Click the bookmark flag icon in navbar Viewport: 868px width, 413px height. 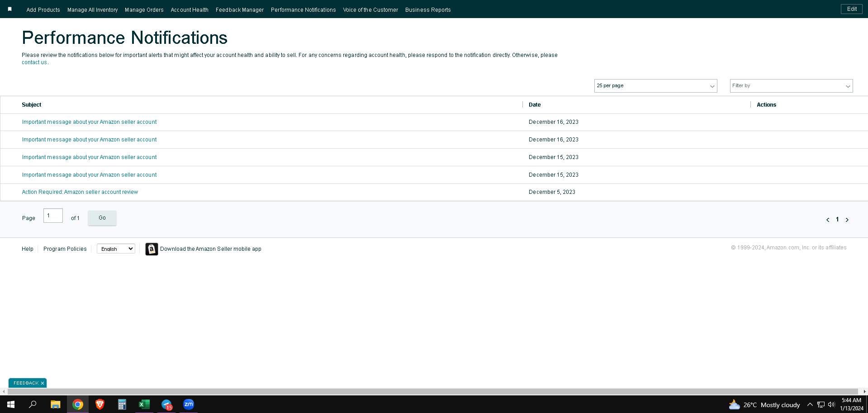pos(9,9)
